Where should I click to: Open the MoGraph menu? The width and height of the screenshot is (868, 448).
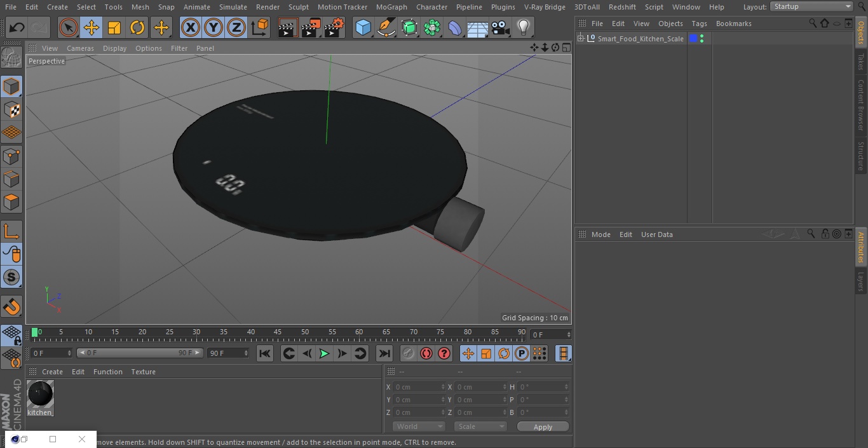click(391, 7)
